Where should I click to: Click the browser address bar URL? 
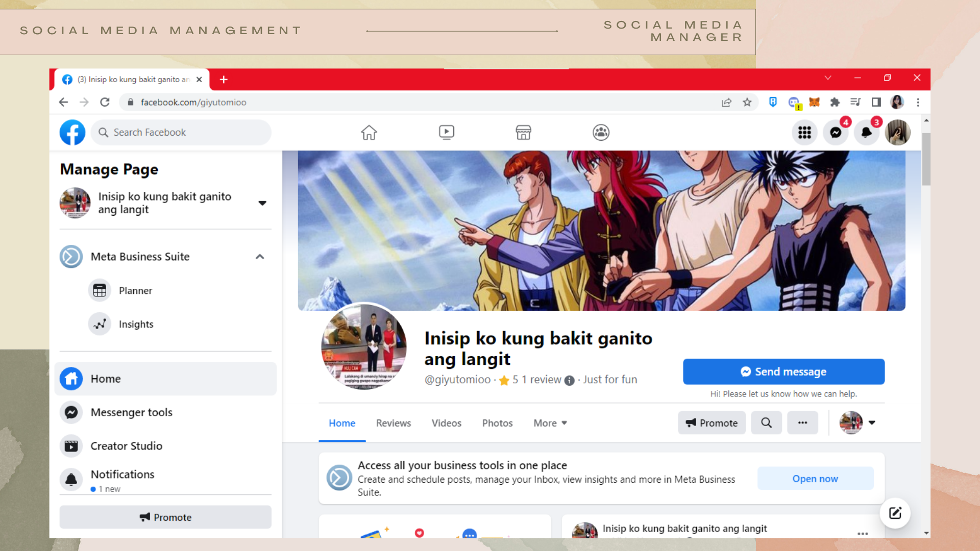point(193,102)
